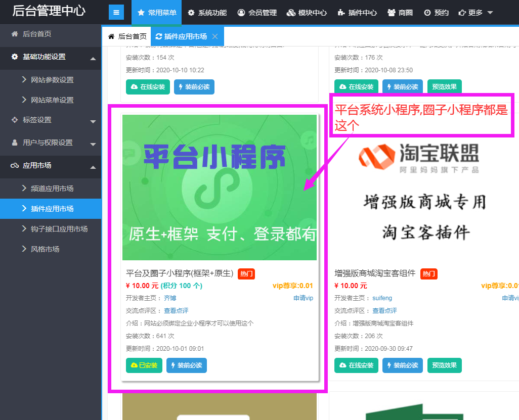Open 系统功能 in the top navigation

coord(207,13)
